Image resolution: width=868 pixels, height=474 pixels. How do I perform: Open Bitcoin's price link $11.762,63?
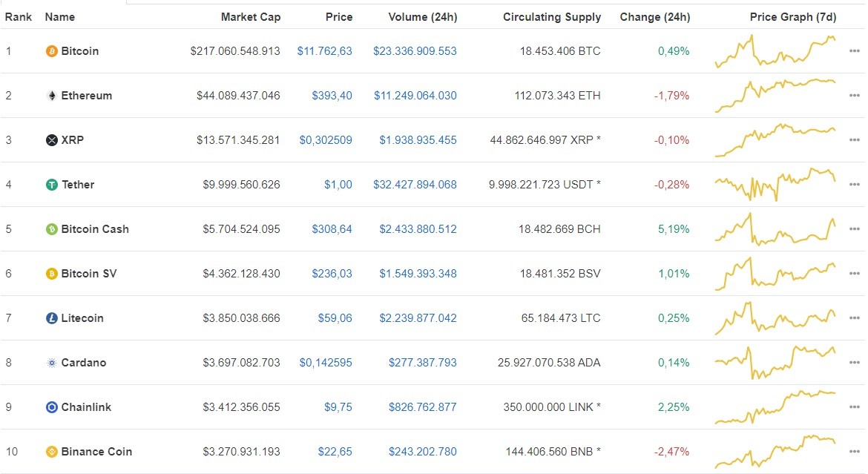325,51
